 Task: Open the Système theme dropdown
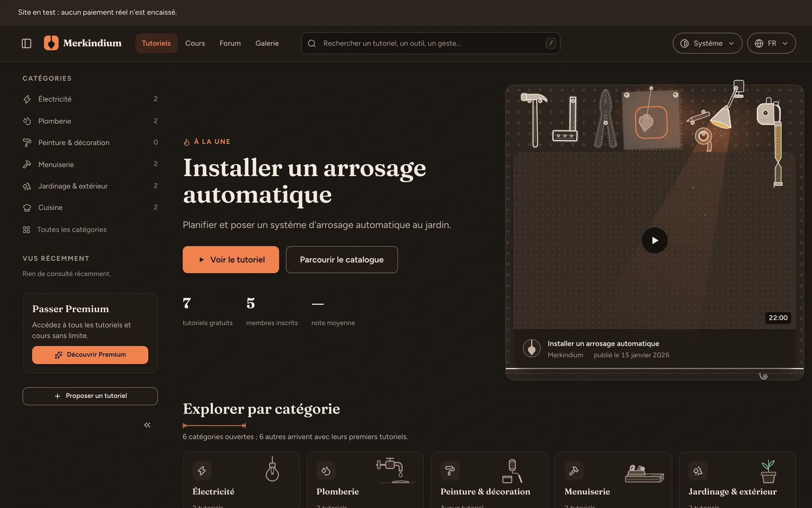[707, 43]
